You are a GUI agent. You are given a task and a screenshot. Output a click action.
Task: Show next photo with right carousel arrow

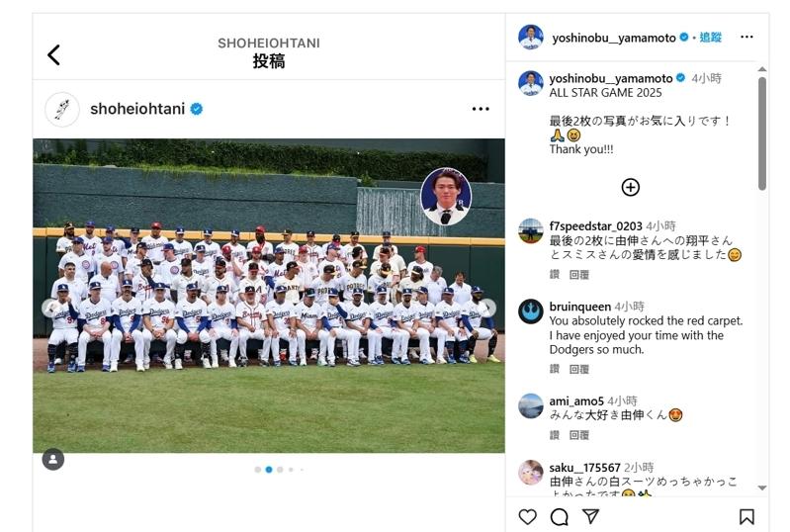(x=487, y=308)
